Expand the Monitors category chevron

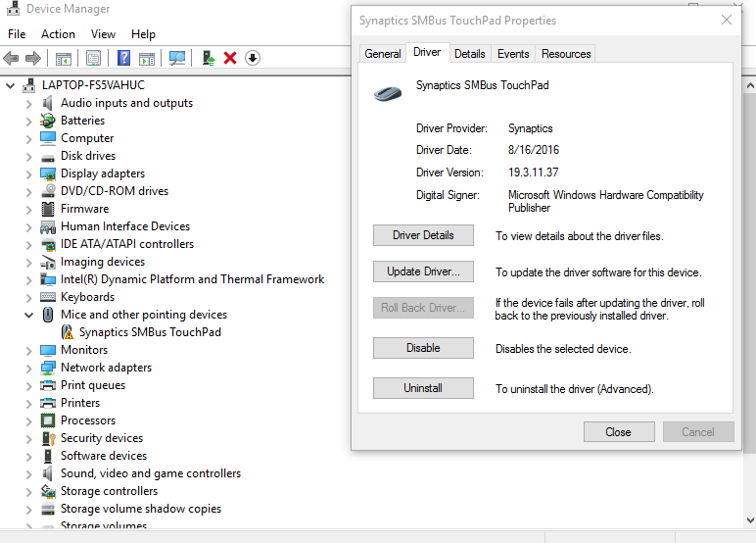pos(29,351)
